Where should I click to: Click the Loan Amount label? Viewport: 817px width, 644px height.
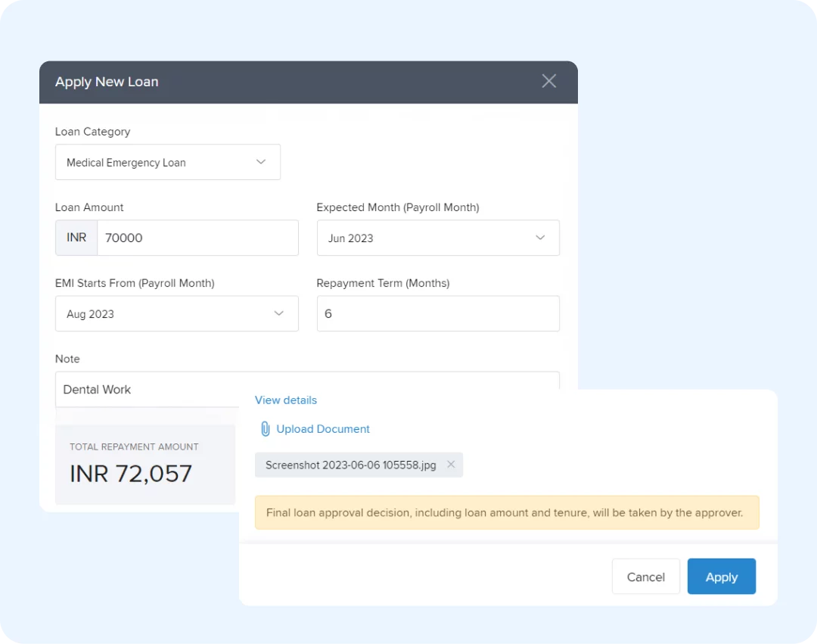click(x=89, y=207)
